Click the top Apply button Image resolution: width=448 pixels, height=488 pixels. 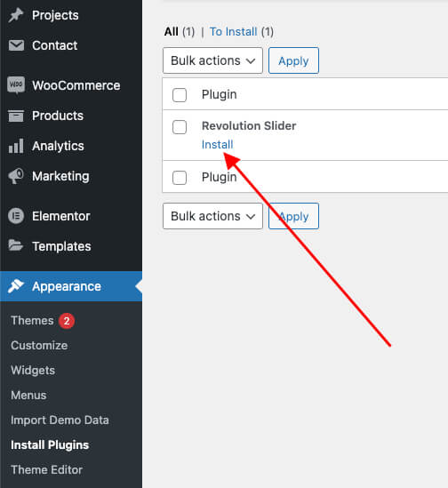click(293, 60)
